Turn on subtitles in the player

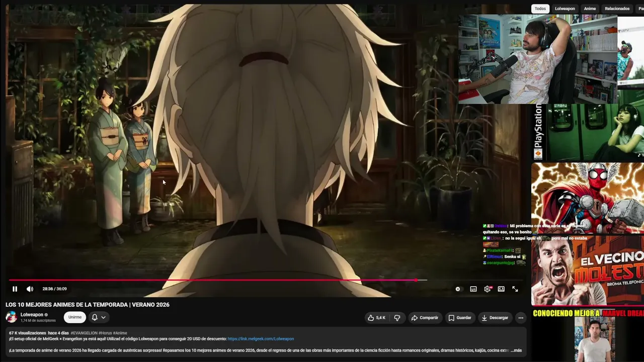473,289
